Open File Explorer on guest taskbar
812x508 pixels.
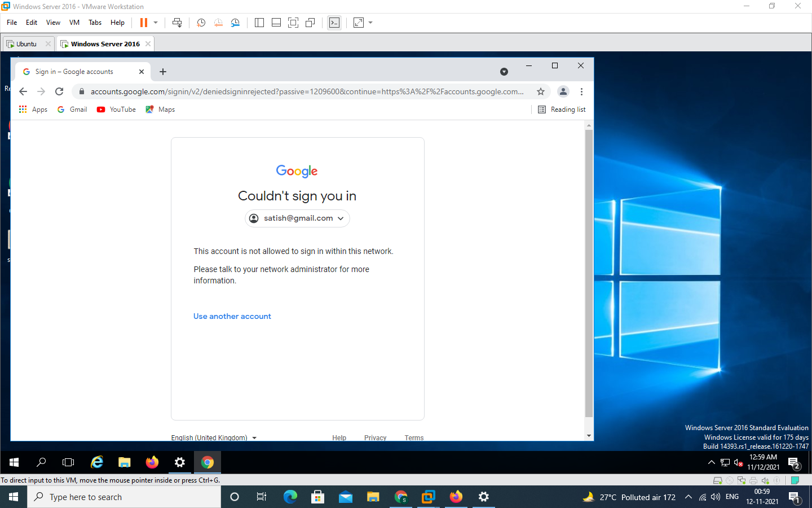125,462
